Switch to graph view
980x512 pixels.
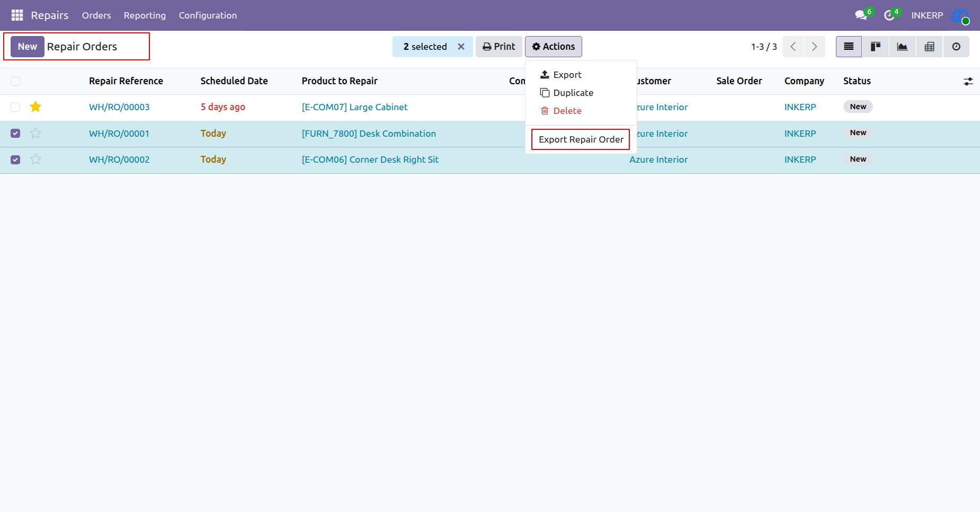(x=902, y=47)
